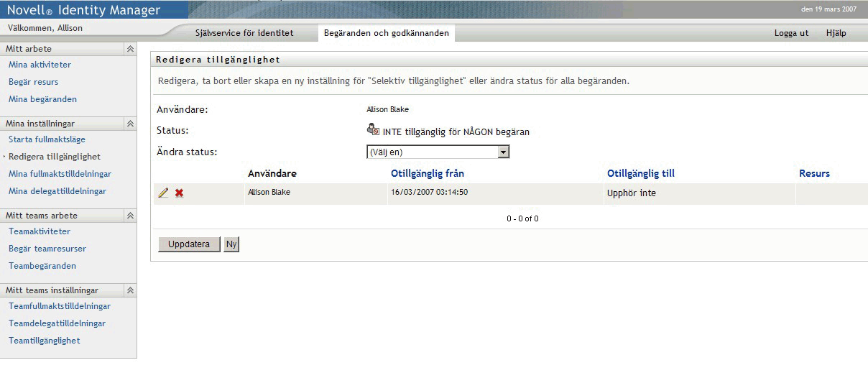The width and height of the screenshot is (868, 378).
Task: Click the INTE tillgänglig för NÅGON begäran text
Action: pyautogui.click(x=456, y=132)
